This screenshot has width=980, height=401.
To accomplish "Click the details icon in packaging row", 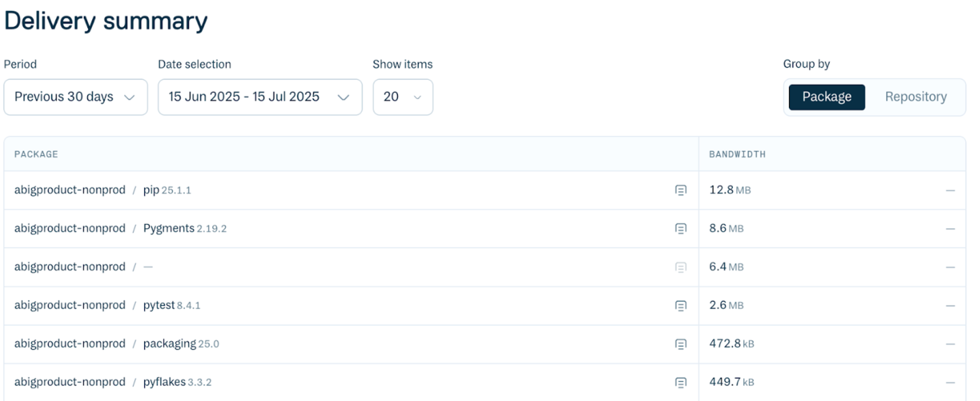I will (681, 344).
